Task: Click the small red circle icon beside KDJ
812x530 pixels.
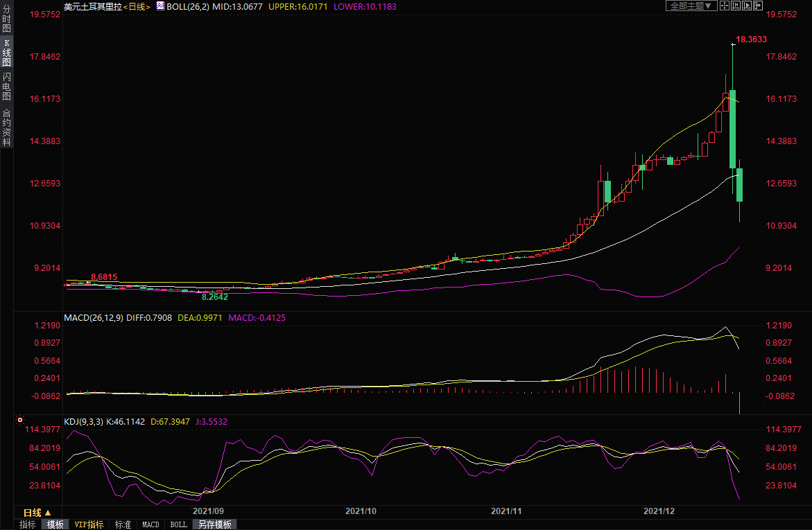Action: click(x=20, y=420)
